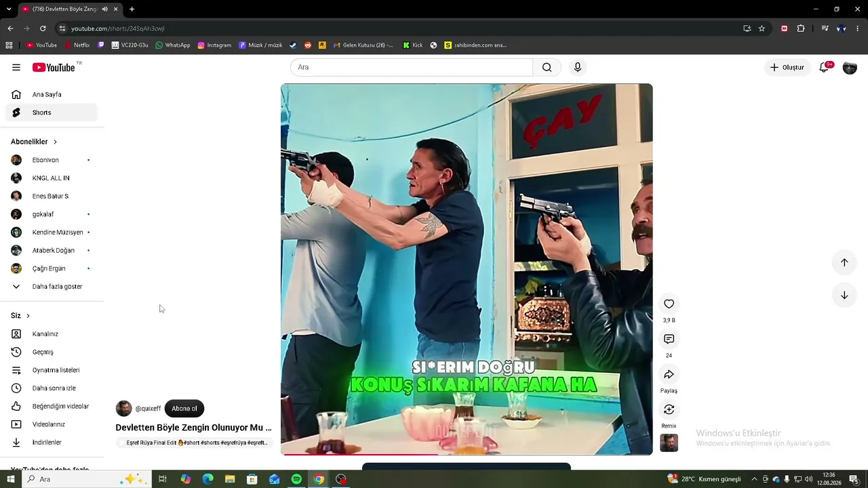Open the Enes Batur S channel

coord(52,196)
